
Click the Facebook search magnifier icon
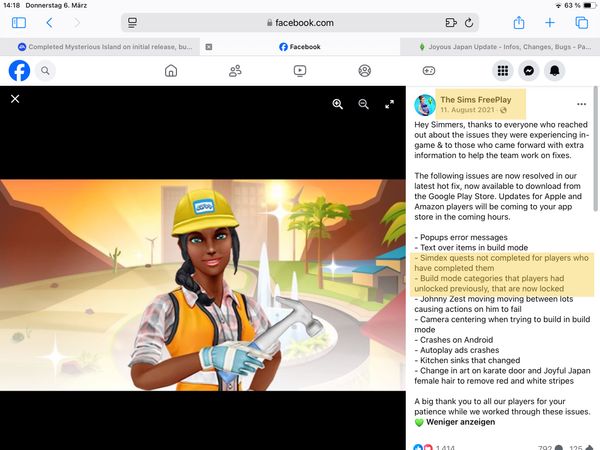click(45, 70)
